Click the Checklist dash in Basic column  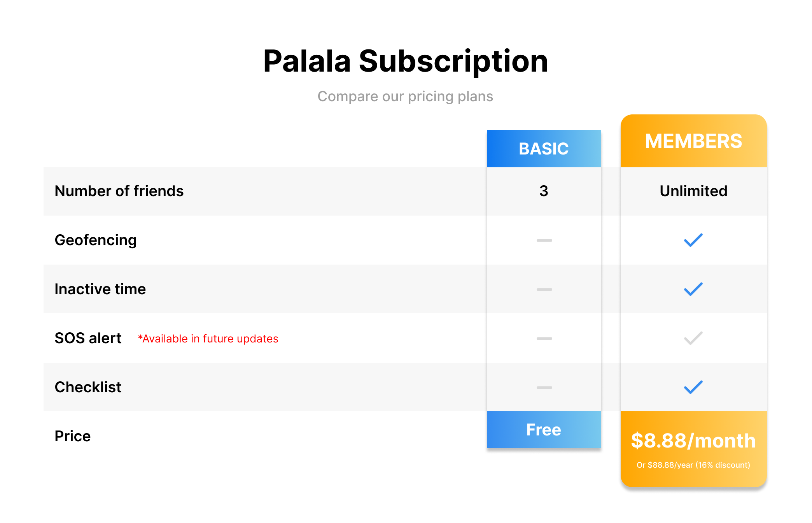point(544,388)
